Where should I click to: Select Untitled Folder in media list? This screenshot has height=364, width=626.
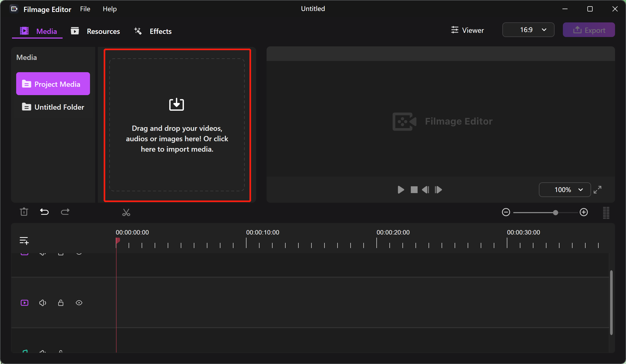pos(53,107)
